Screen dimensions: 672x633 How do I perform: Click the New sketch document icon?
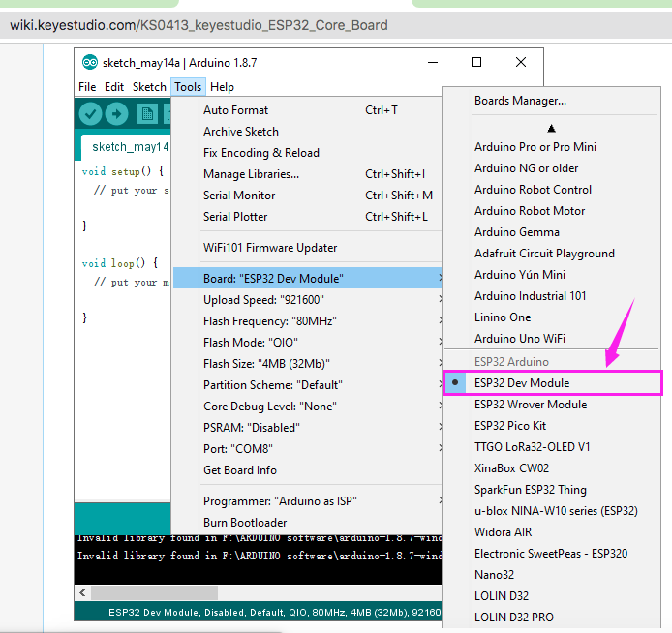pyautogui.click(x=147, y=114)
